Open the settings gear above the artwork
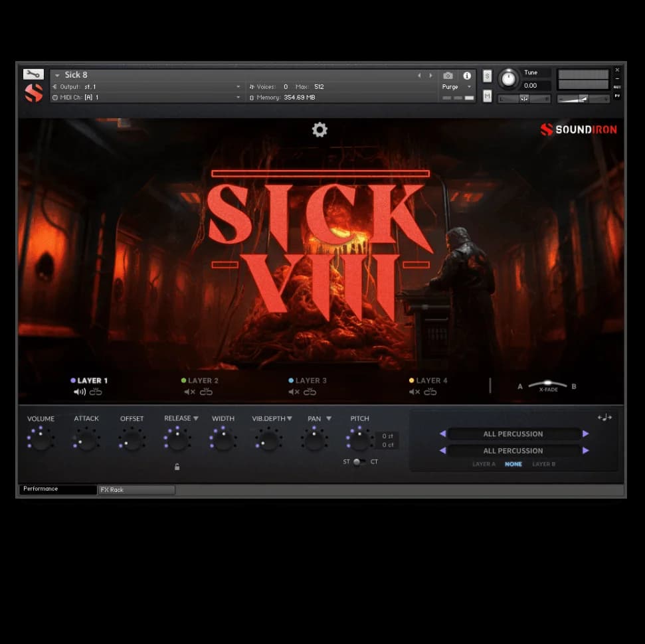 (320, 130)
